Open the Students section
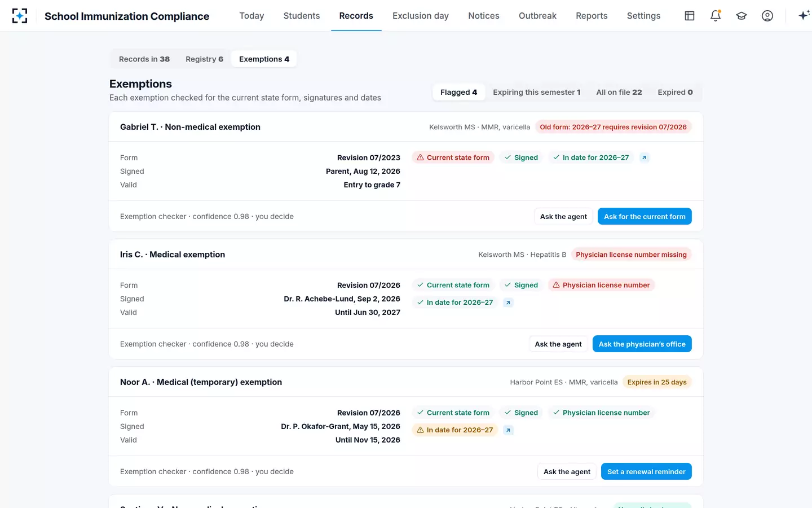 point(302,16)
